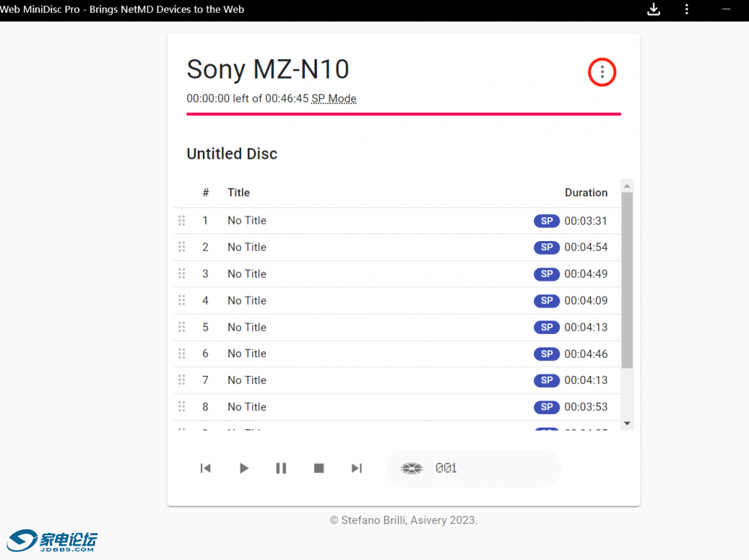Skip to the previous track
Screen dimensions: 749x560
pos(205,469)
